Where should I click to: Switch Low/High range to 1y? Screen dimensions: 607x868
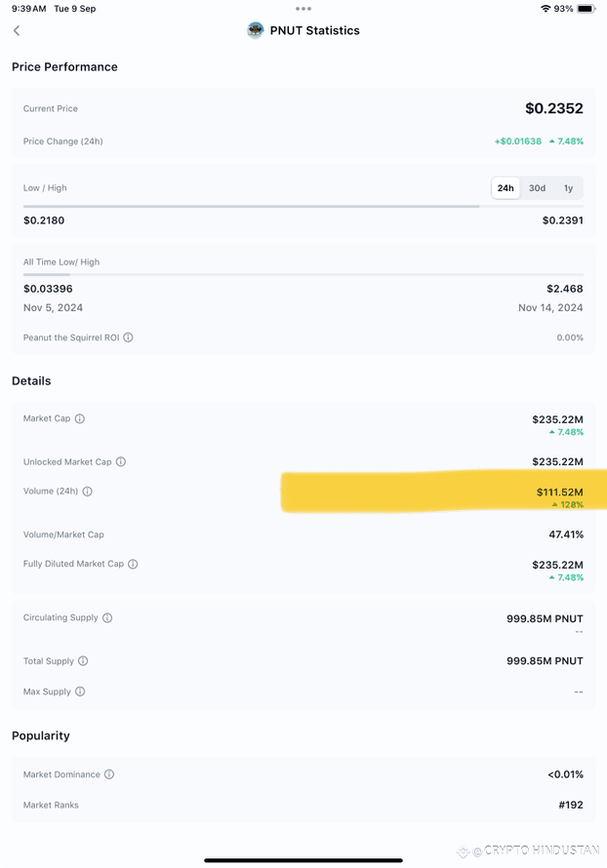pos(568,188)
